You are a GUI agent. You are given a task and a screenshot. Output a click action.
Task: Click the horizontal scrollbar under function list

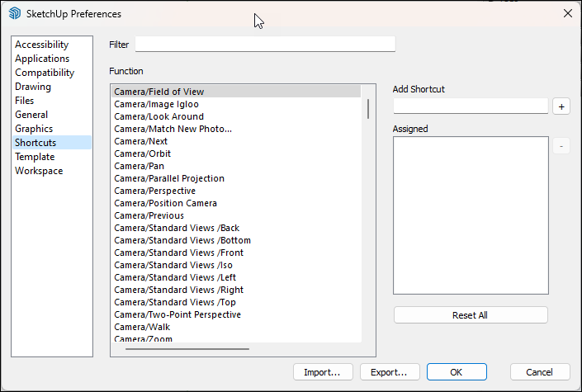187,349
